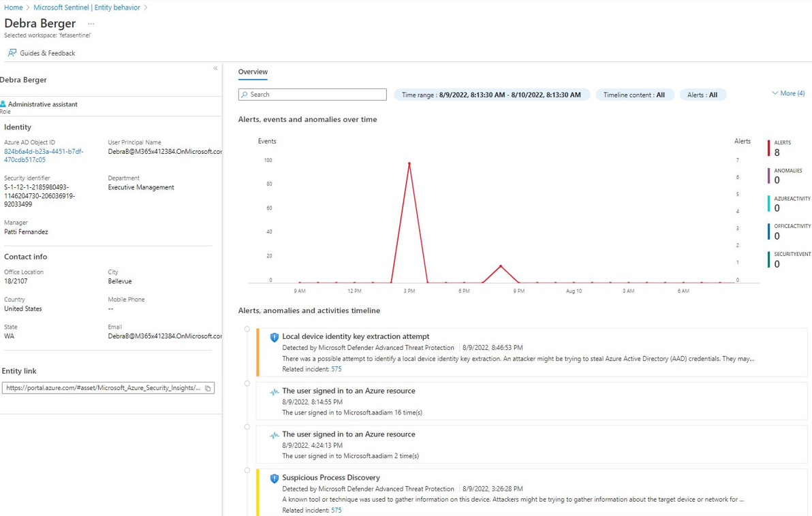This screenshot has width=812, height=516.
Task: Click the shield icon for Suspicious Process Discovery
Action: [275, 478]
